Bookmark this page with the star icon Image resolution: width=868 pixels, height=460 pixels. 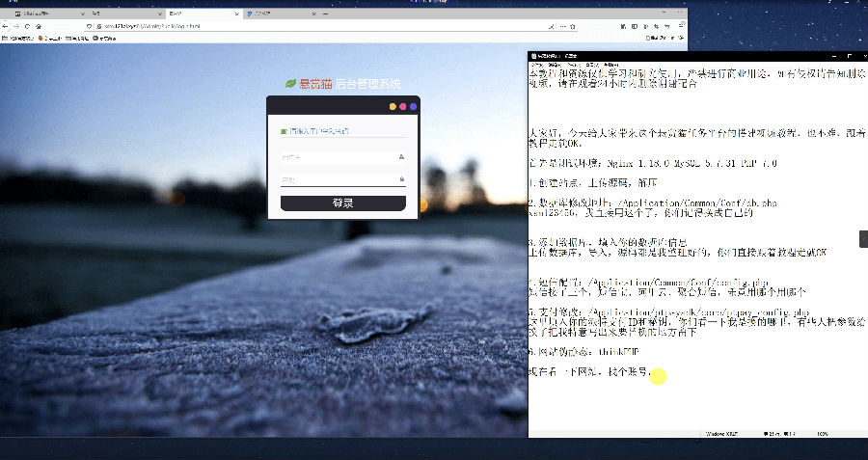click(x=572, y=26)
